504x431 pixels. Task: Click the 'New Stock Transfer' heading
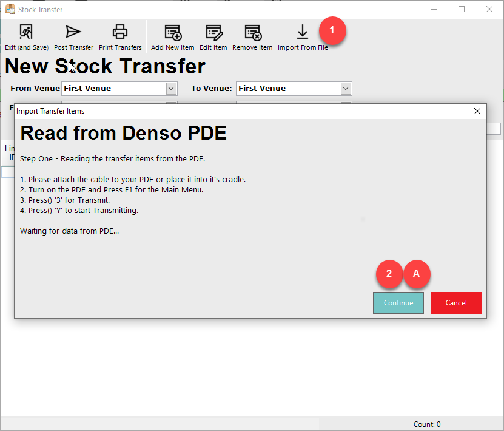[105, 66]
